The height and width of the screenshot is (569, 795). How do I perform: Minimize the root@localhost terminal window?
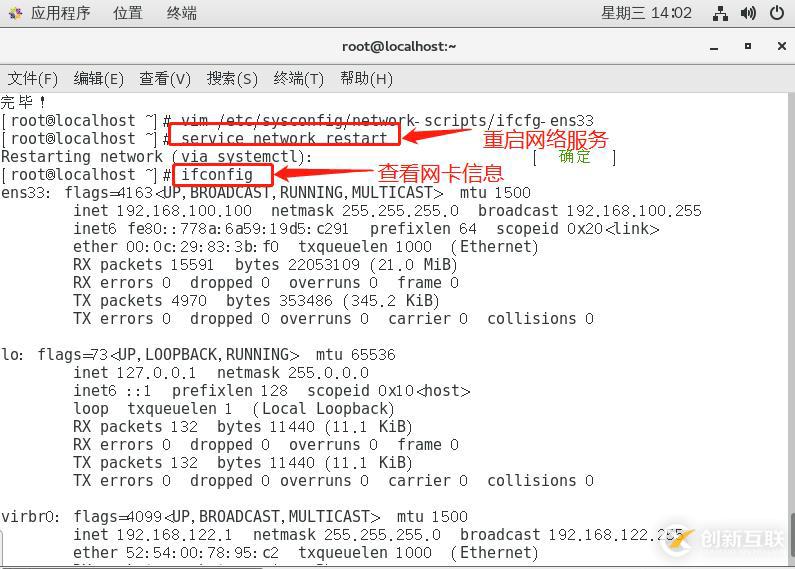[714, 47]
